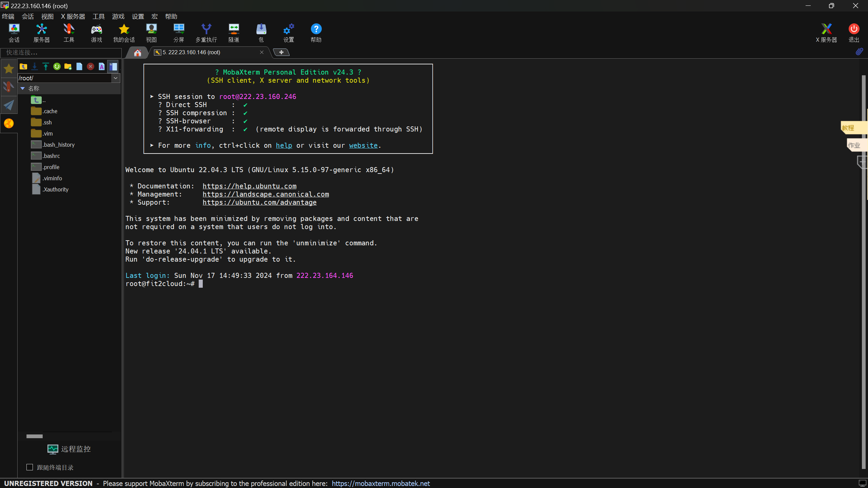This screenshot has height=488, width=868.
Task: Click the 快速连接 quick connect field
Action: pyautogui.click(x=61, y=53)
